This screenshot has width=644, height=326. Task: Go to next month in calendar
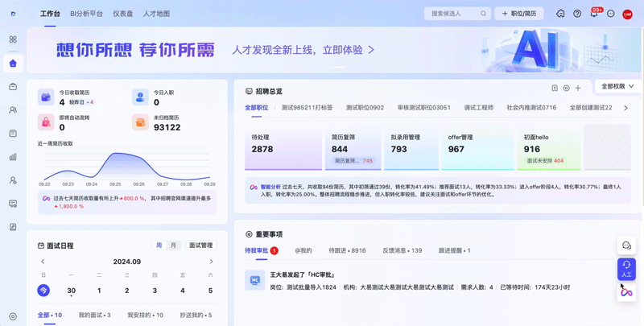212,262
